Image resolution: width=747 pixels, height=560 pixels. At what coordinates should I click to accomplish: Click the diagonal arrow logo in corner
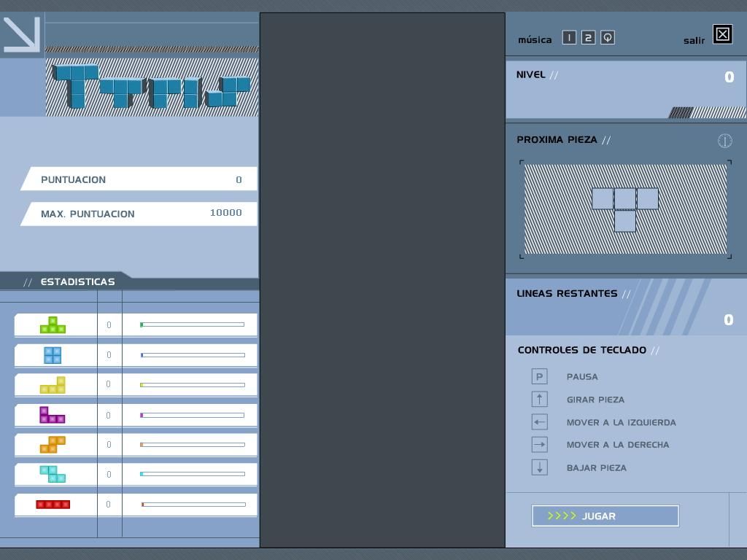21,34
